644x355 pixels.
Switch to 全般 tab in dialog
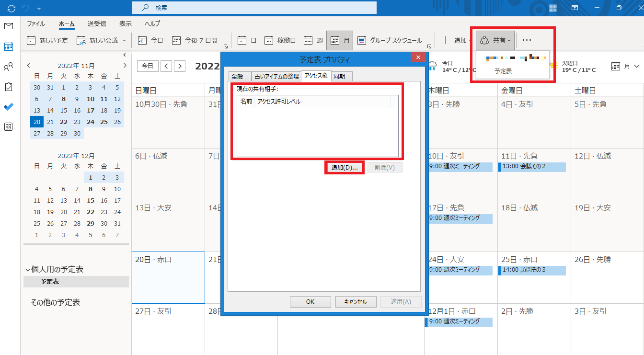240,76
